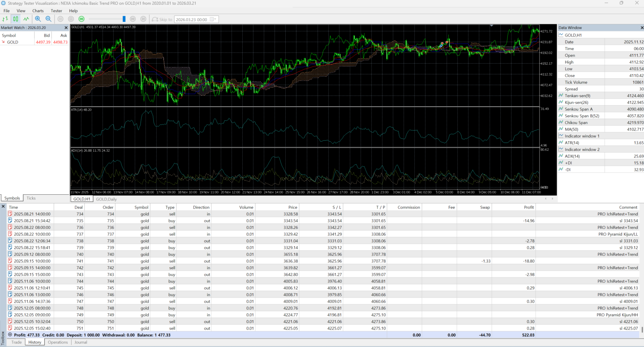Click the visualization speed slider handle

point(124,19)
